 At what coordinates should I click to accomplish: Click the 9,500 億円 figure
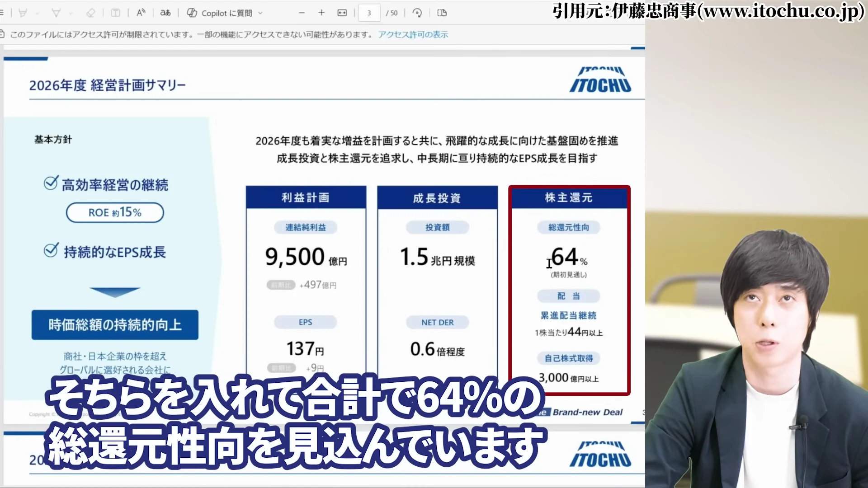306,258
